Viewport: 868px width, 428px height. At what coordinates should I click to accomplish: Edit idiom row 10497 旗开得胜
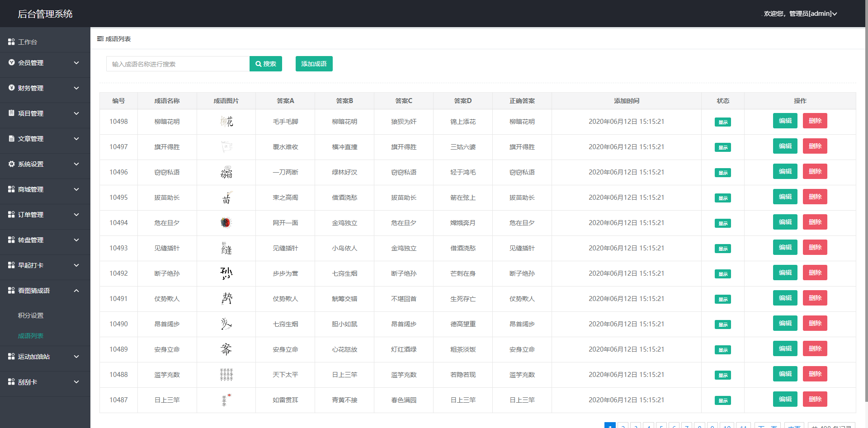point(785,146)
